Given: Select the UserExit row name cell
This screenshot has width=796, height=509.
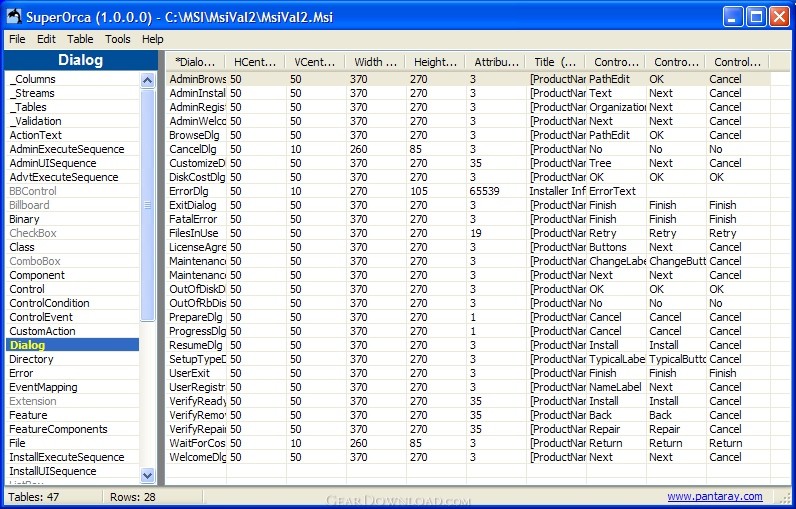Looking at the screenshot, I should point(196,373).
